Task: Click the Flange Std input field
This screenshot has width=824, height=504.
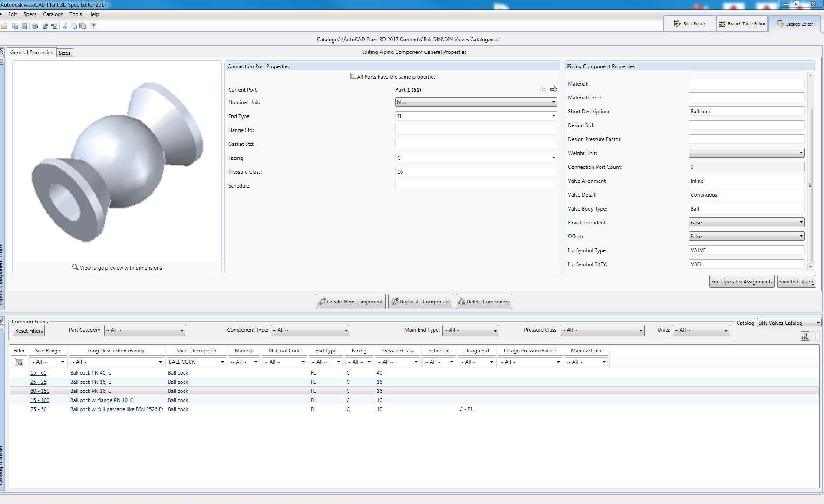Action: 476,130
